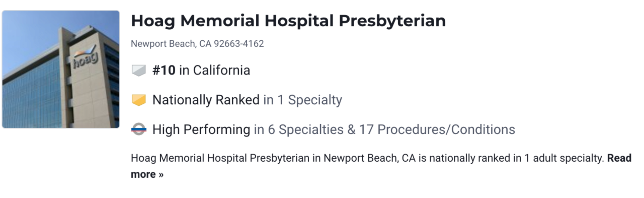Screen dimensions: 644x198
Task: Click the Newport Beach, CA address line
Action: click(x=197, y=44)
